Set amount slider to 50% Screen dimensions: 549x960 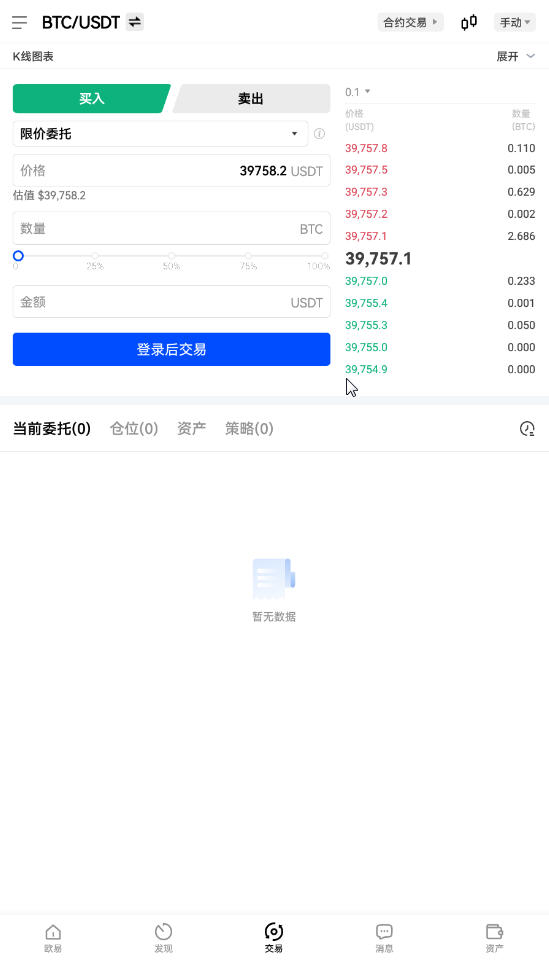(171, 256)
